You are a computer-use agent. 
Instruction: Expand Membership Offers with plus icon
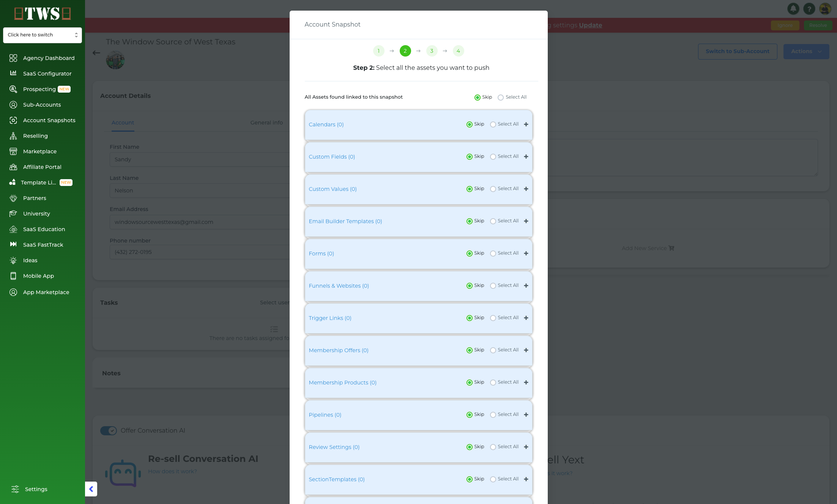pyautogui.click(x=526, y=350)
